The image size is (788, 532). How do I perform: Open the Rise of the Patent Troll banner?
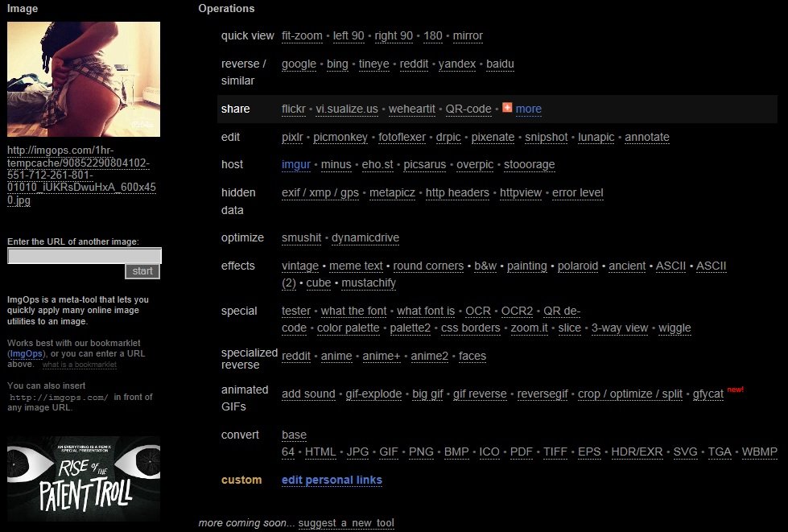point(84,478)
